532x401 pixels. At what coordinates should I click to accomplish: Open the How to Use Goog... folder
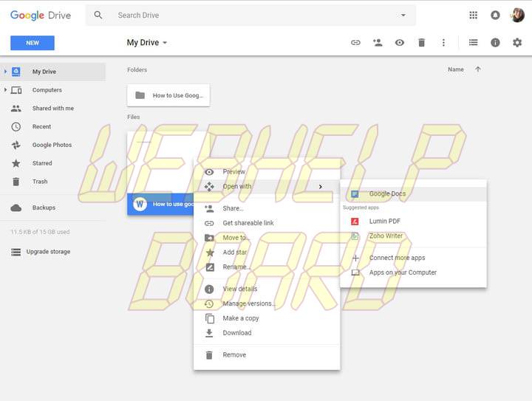[x=168, y=95]
